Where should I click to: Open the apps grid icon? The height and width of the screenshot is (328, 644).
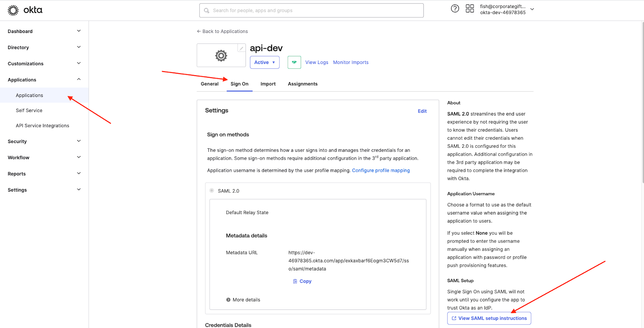tap(469, 9)
